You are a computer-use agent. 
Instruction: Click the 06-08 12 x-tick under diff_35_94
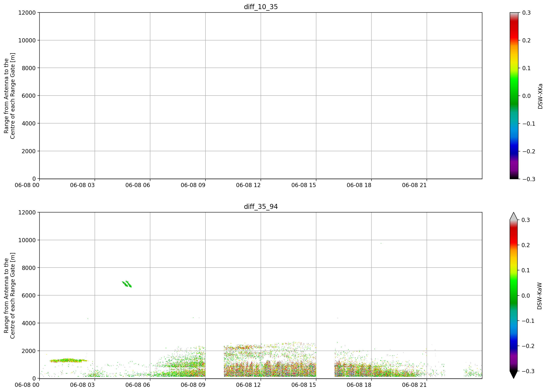[x=249, y=385]
